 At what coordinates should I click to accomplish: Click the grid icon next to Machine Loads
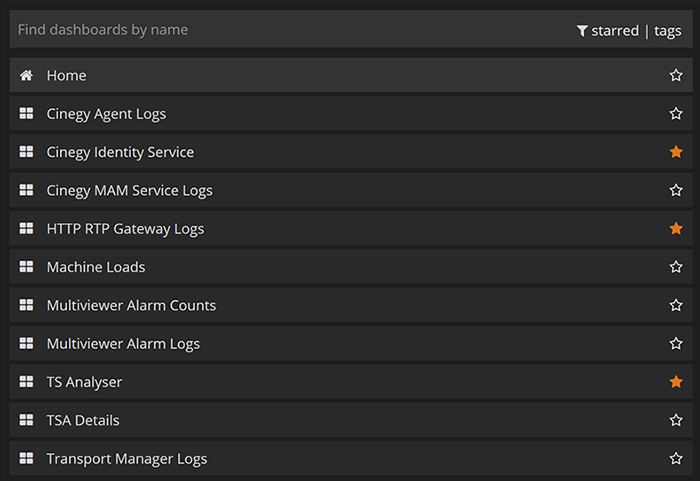tap(26, 267)
